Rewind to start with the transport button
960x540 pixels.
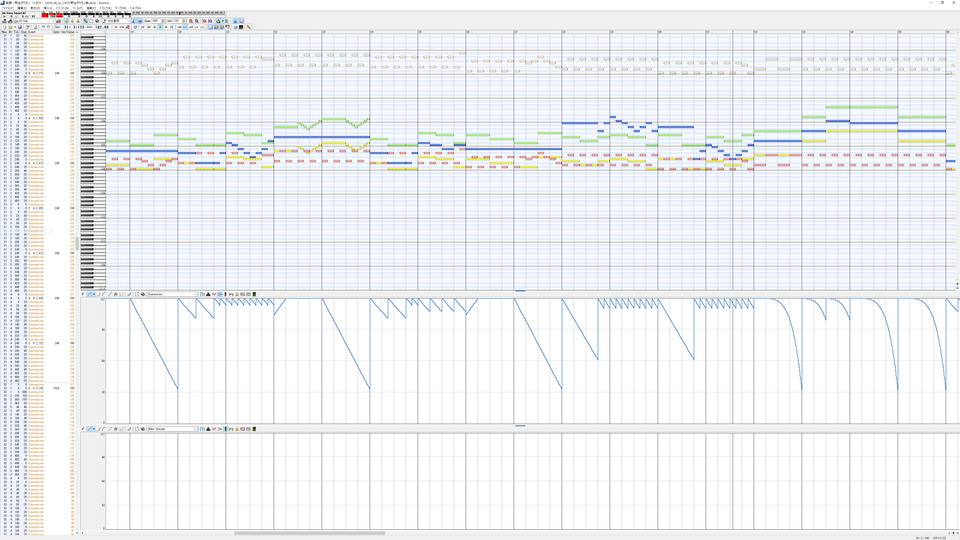pyautogui.click(x=143, y=27)
